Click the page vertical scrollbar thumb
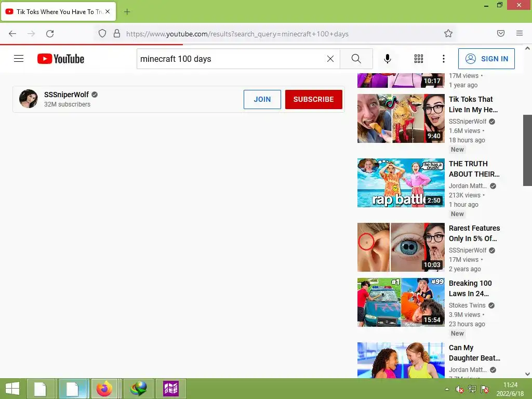532x399 pixels. tap(527, 150)
